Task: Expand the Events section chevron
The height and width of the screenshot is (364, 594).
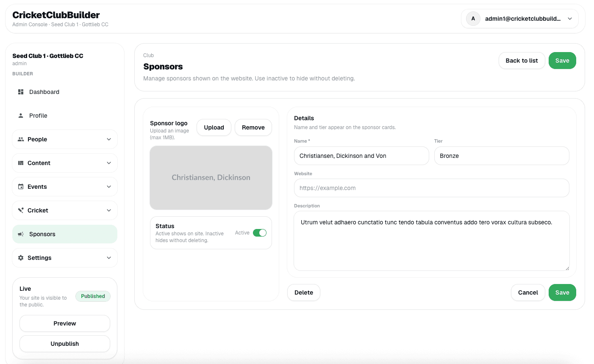Action: 109,187
